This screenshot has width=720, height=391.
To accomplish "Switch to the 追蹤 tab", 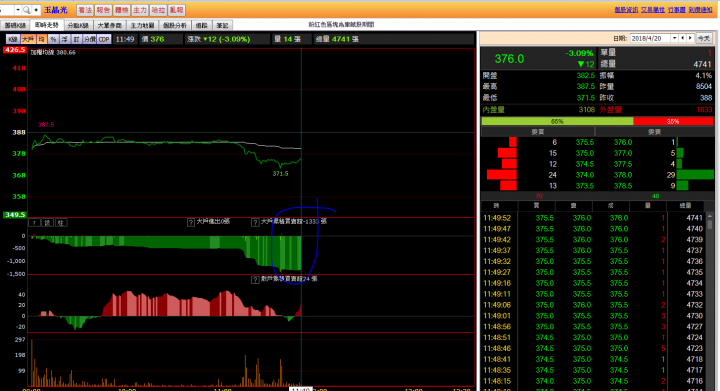I will click(202, 25).
